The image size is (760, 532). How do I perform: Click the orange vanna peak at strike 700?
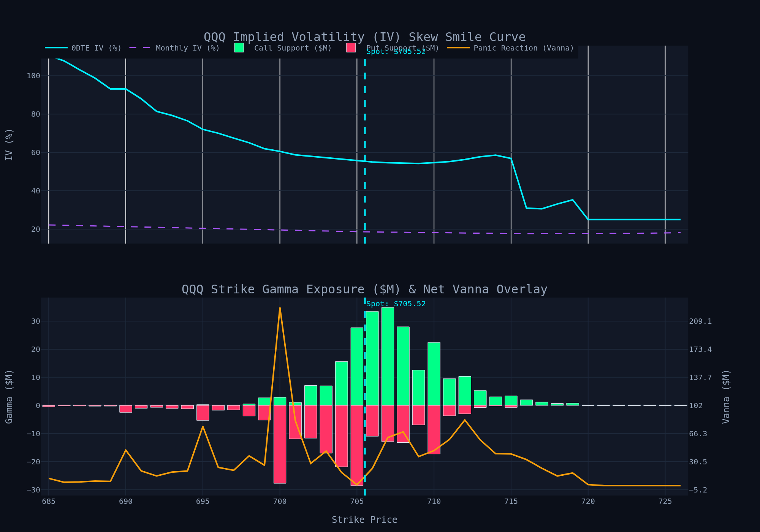(x=280, y=308)
